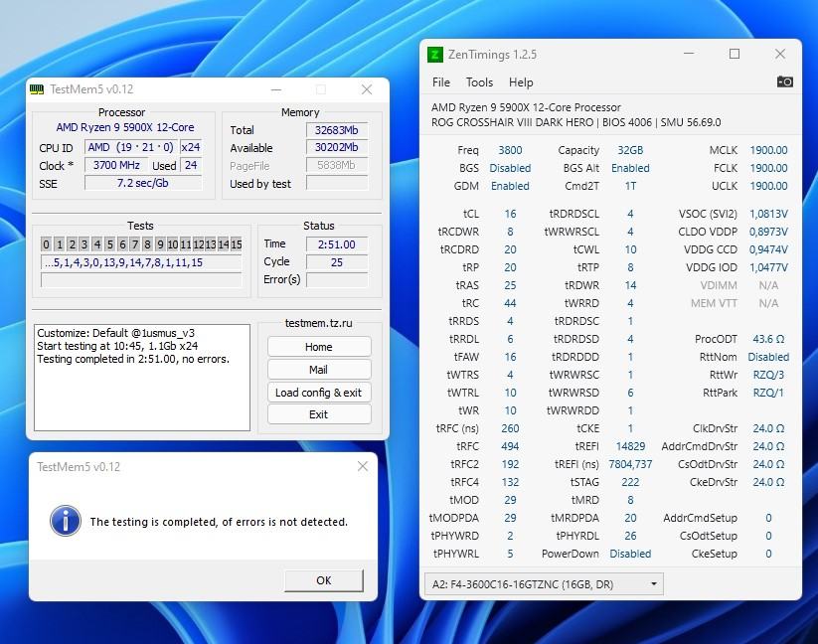Click the ProcODT value 43.6 Ω

pyautogui.click(x=768, y=339)
